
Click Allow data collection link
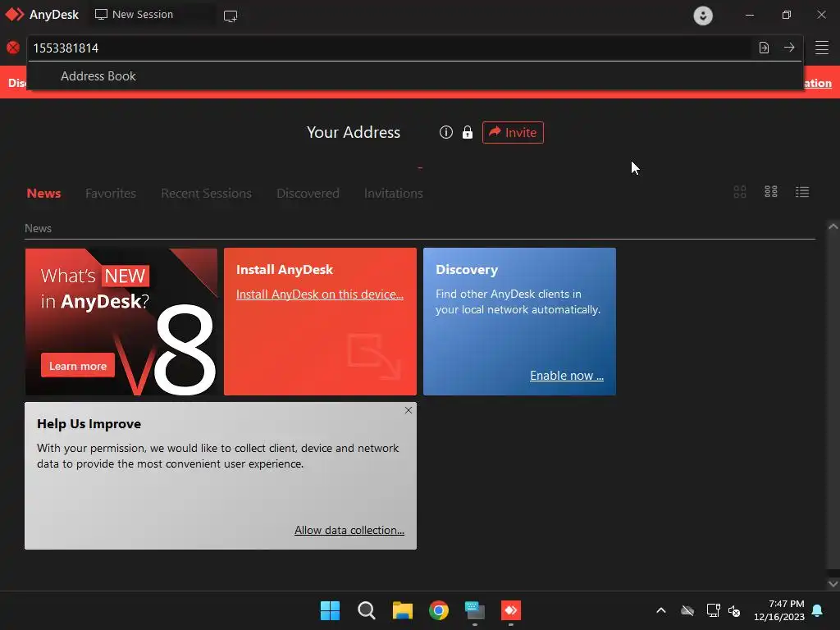pos(349,530)
